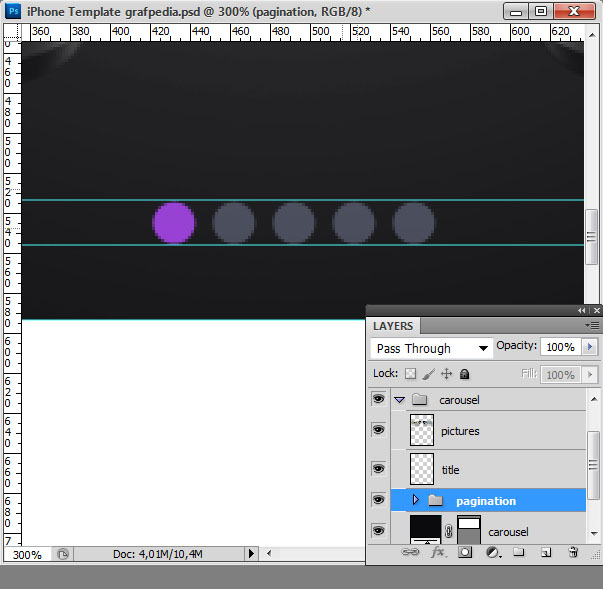Select the title layer
The image size is (603, 589).
pos(488,469)
